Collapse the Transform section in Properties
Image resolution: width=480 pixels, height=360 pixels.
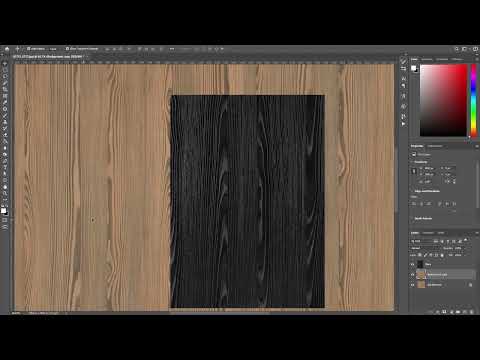click(411, 162)
